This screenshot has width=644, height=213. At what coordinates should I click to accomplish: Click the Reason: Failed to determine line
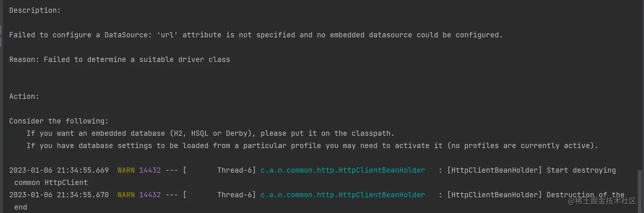(119, 60)
